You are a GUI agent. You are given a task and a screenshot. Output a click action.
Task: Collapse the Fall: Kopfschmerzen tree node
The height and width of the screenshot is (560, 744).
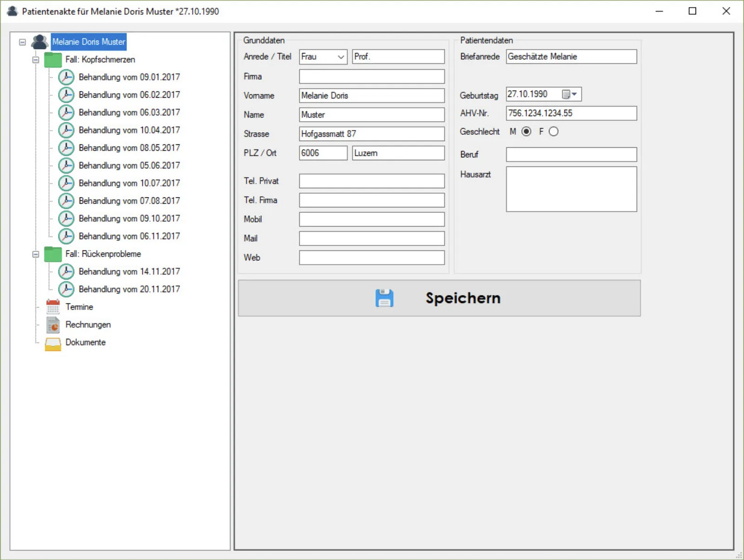coord(35,59)
